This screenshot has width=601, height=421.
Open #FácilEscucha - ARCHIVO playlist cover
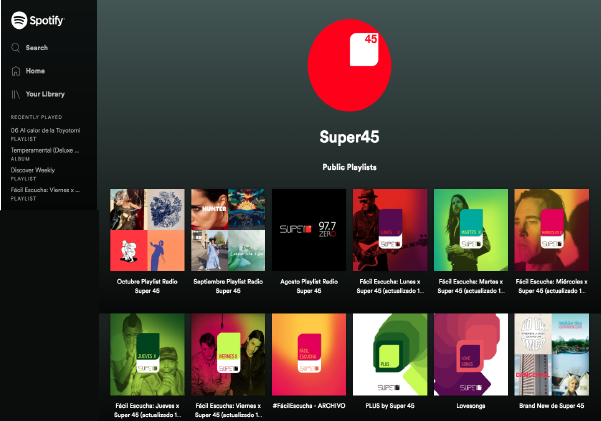tap(309, 354)
